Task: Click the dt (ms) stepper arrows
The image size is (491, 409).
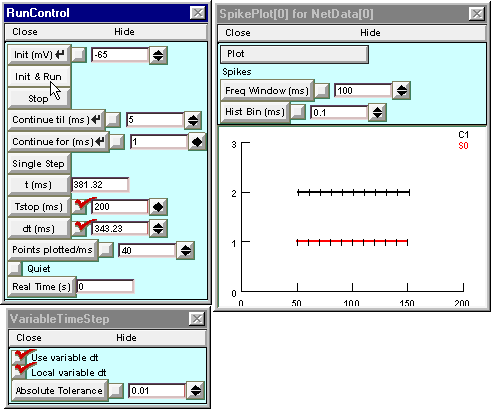Action: 158,229
